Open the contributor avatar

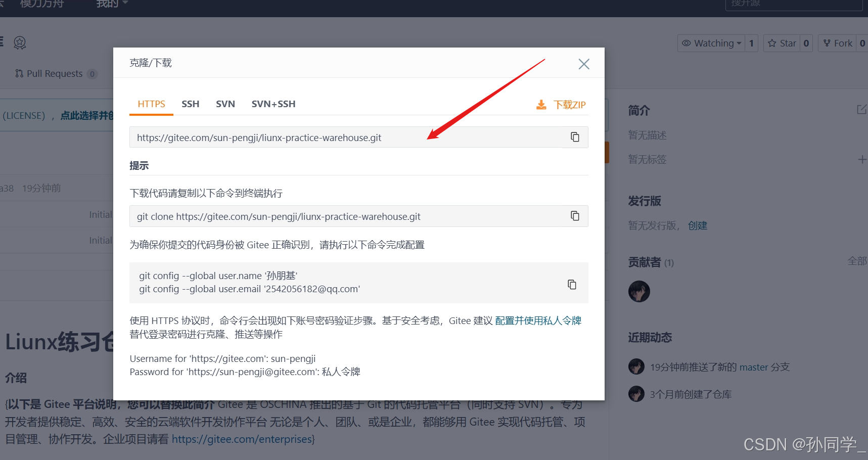[639, 291]
